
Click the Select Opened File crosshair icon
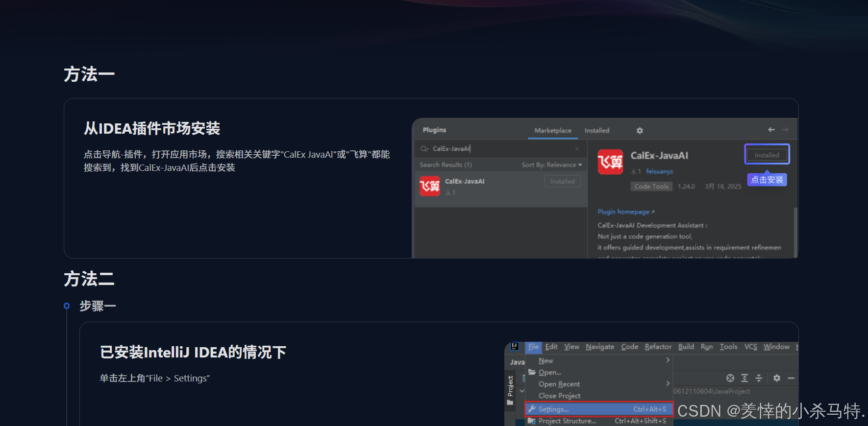730,378
